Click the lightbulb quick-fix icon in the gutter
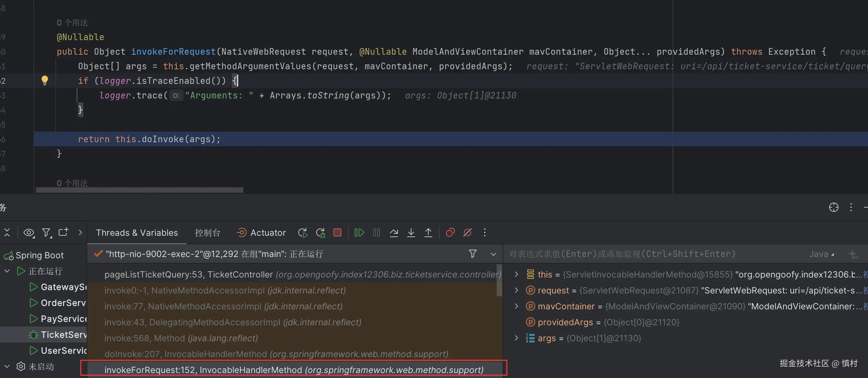 (x=44, y=80)
